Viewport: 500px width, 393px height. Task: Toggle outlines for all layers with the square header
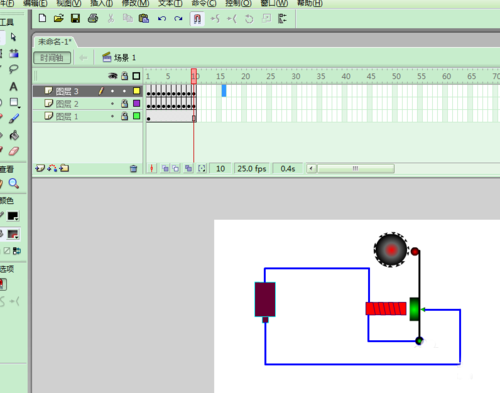click(136, 76)
